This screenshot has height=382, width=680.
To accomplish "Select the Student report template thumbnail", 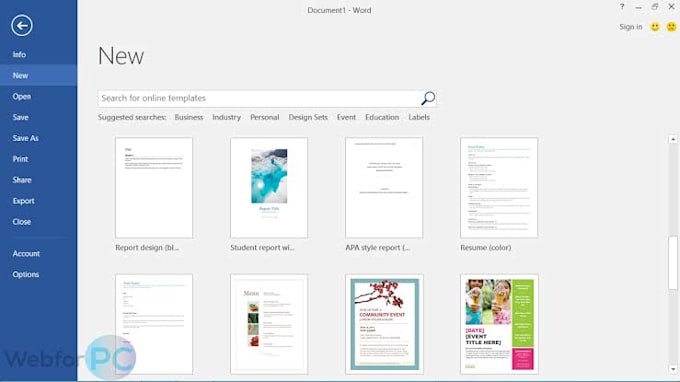I will 269,188.
